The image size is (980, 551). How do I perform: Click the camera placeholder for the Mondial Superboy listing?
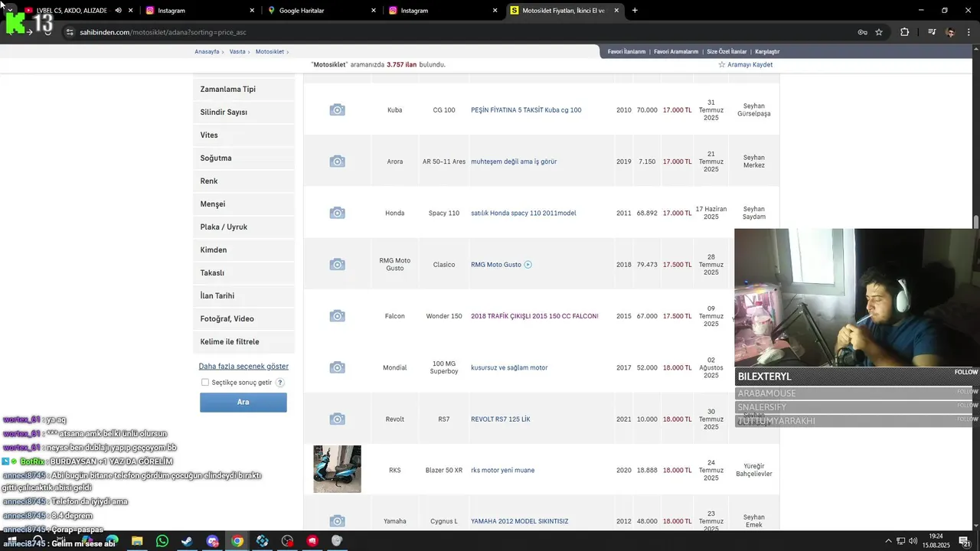click(337, 367)
